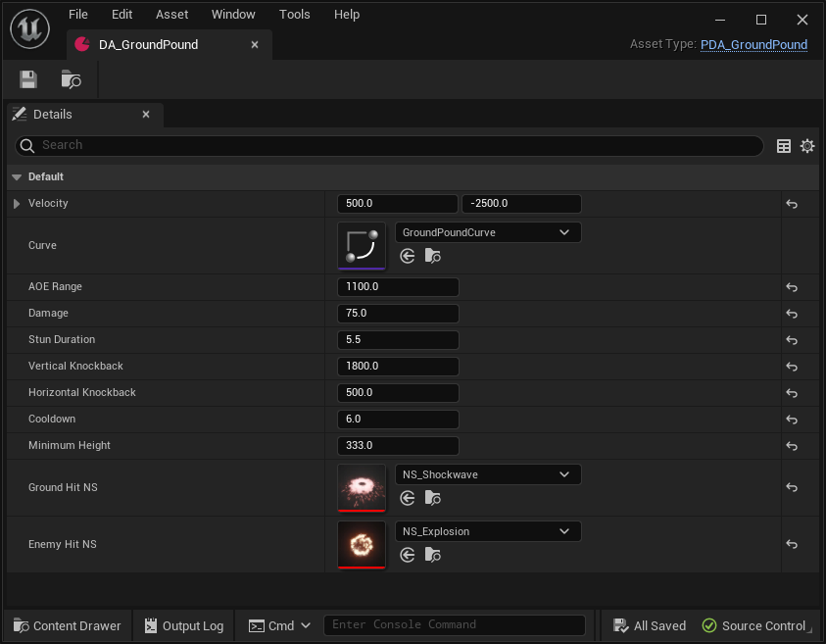Open the Content Drawer
Screen dimensions: 826x644
pyautogui.click(x=68, y=625)
